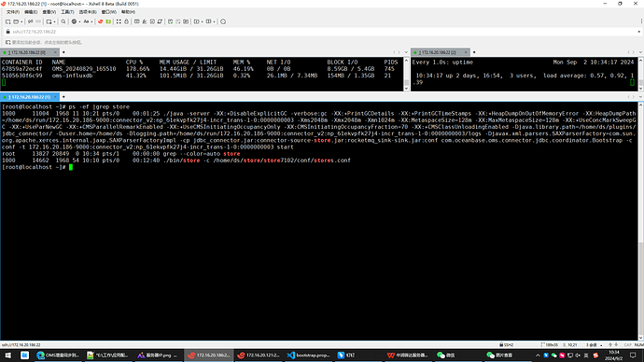
Task: Click the SSH2 status bar entry
Action: (507, 345)
